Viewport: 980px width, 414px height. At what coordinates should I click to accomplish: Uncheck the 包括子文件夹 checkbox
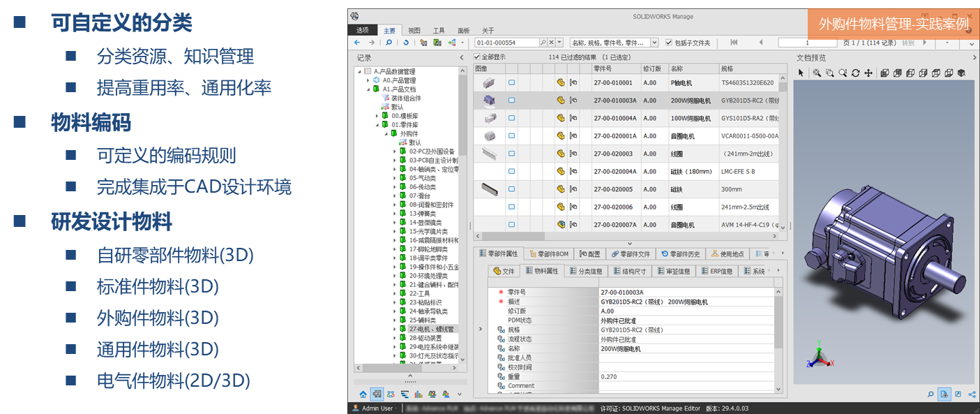click(669, 43)
